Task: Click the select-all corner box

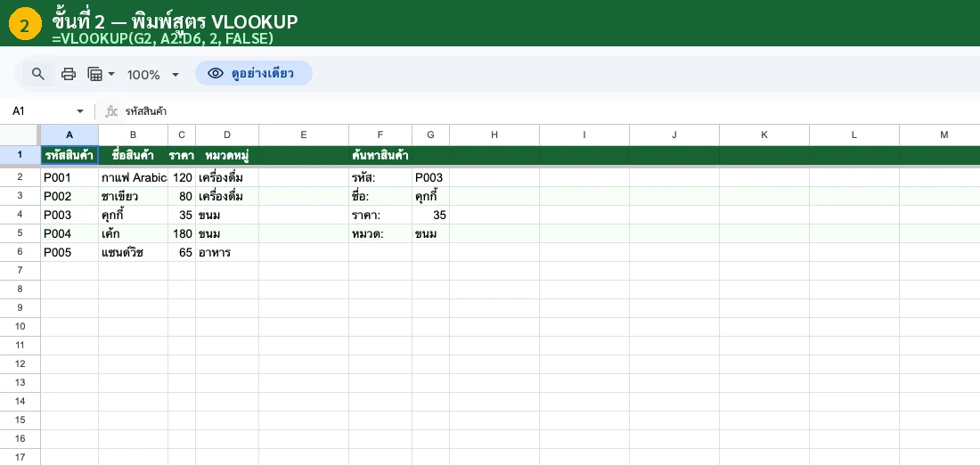Action: point(20,135)
